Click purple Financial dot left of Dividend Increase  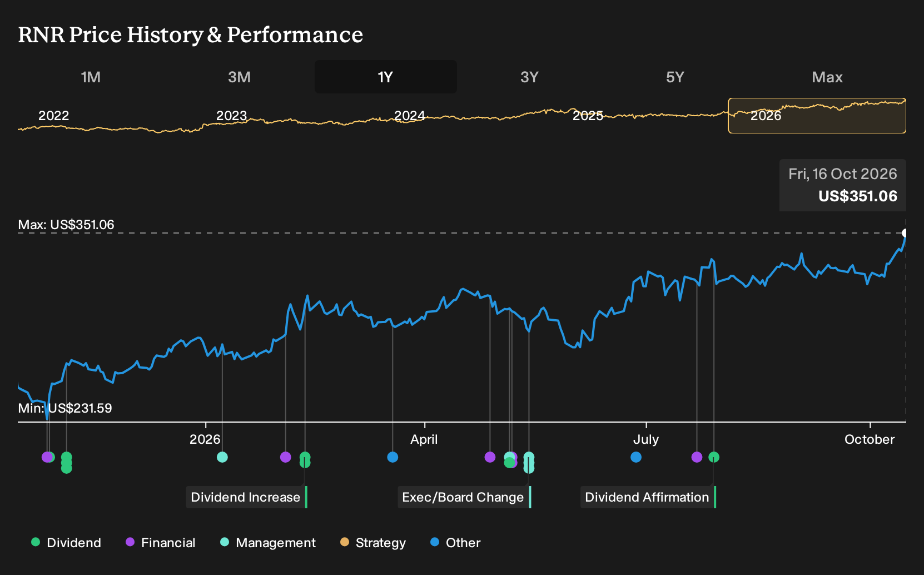tap(285, 457)
